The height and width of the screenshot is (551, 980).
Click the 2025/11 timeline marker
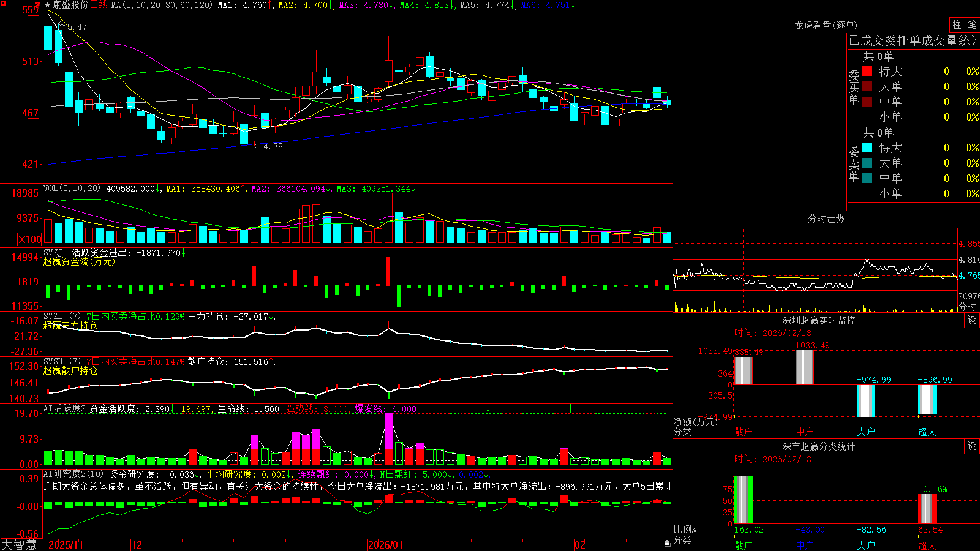(x=66, y=545)
